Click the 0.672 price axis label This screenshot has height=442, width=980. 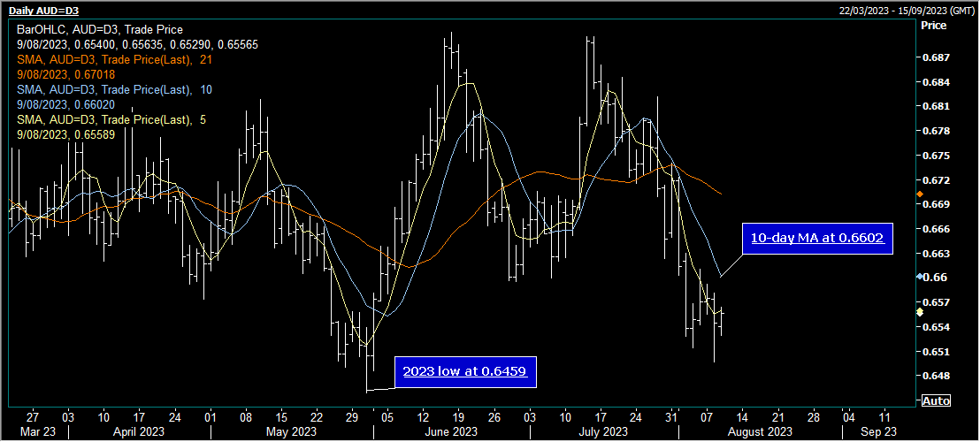point(936,180)
